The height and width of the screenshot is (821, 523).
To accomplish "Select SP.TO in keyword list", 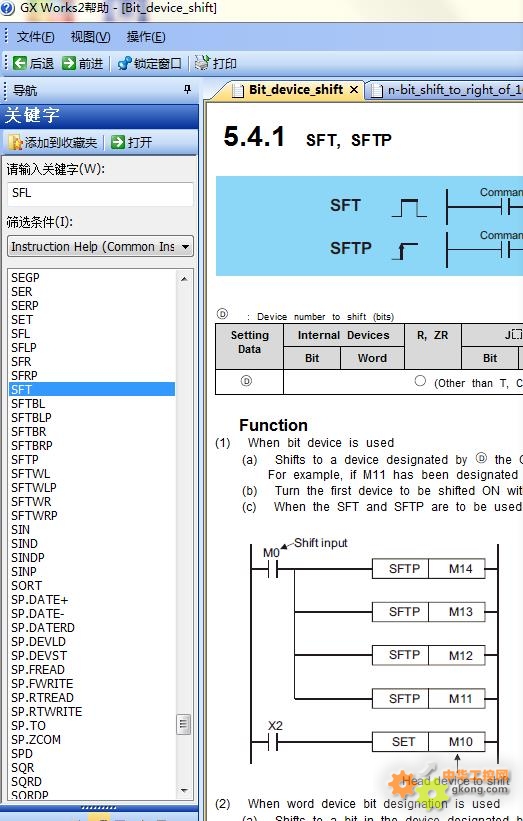I will tap(28, 726).
